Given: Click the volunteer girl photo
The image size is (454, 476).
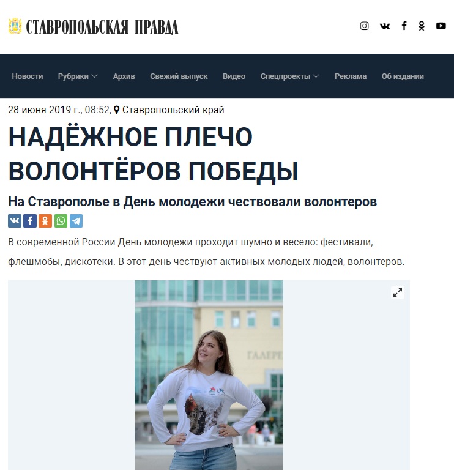Looking at the screenshot, I should pyautogui.click(x=209, y=374).
